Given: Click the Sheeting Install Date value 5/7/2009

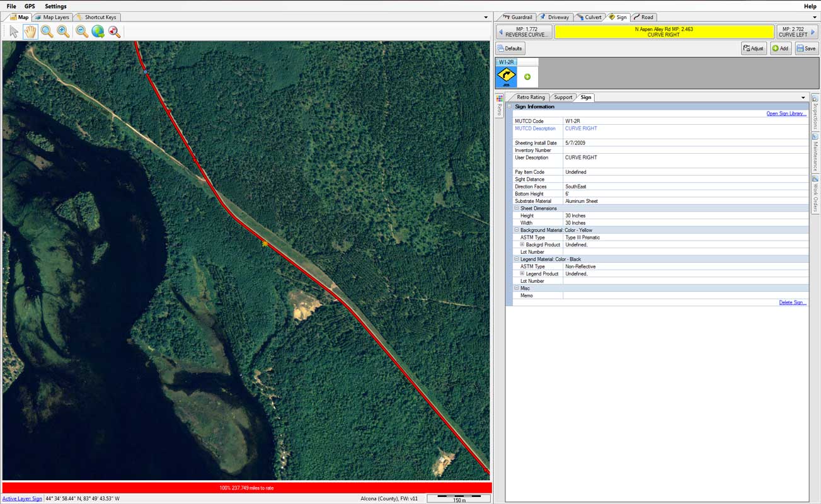Looking at the screenshot, I should click(575, 143).
